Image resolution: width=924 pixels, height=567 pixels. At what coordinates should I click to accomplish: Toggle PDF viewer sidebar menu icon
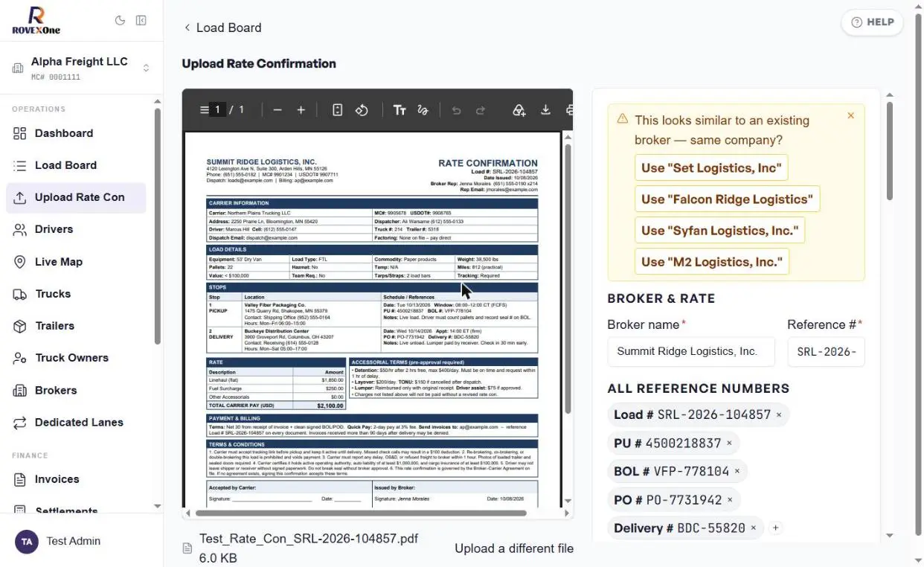pos(204,110)
